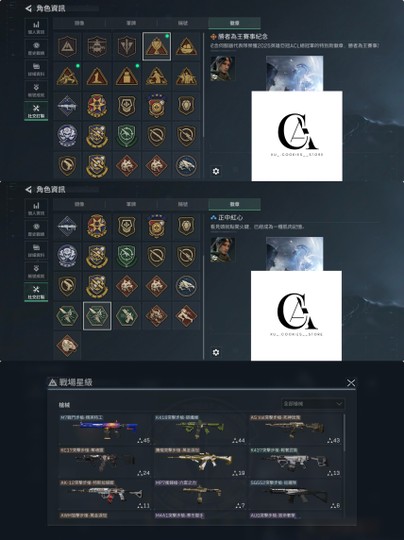Open the 軍牌 tab in the lower panel

pos(131,204)
